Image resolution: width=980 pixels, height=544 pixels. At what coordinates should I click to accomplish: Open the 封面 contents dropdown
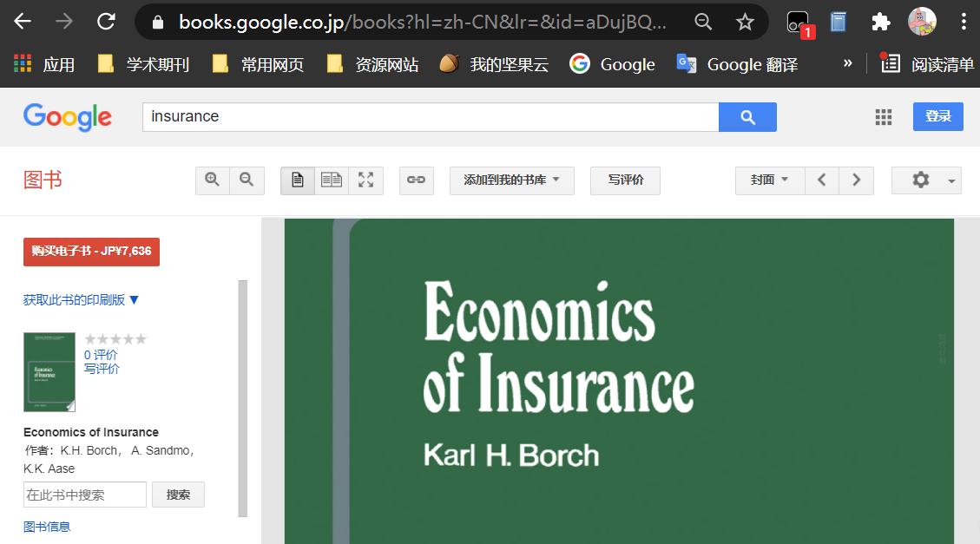click(x=769, y=180)
